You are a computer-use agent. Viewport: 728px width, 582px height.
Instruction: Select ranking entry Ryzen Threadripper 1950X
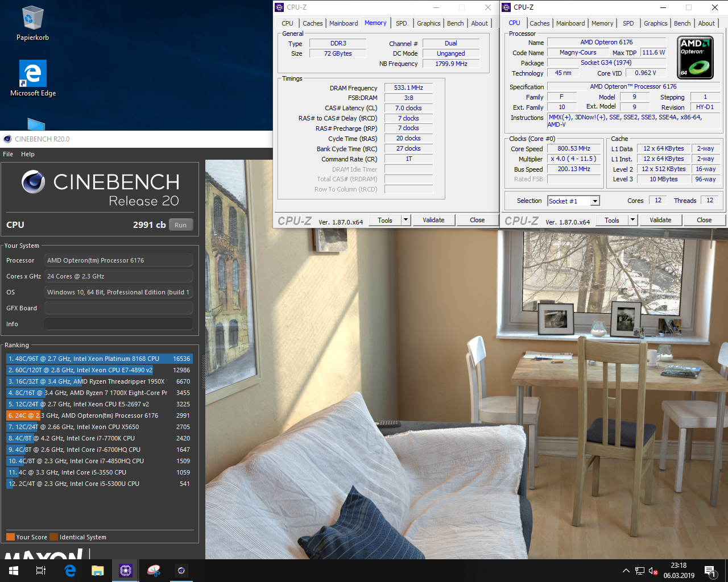click(100, 381)
